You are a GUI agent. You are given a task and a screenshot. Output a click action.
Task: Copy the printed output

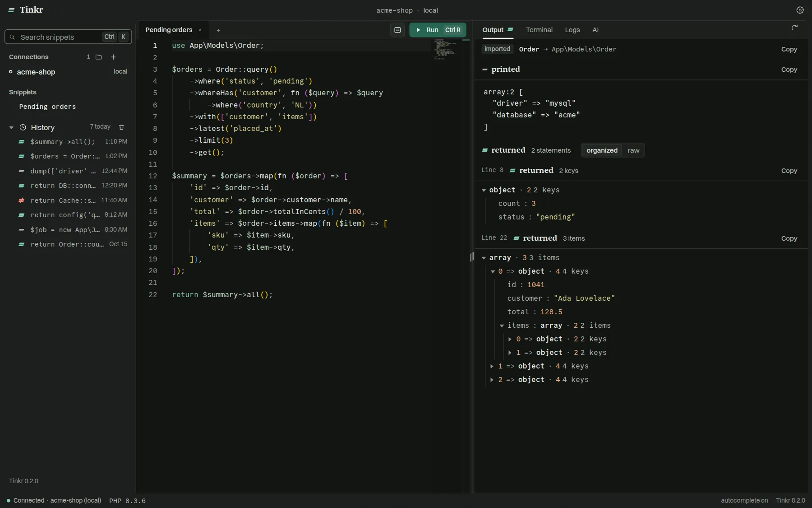coord(789,70)
